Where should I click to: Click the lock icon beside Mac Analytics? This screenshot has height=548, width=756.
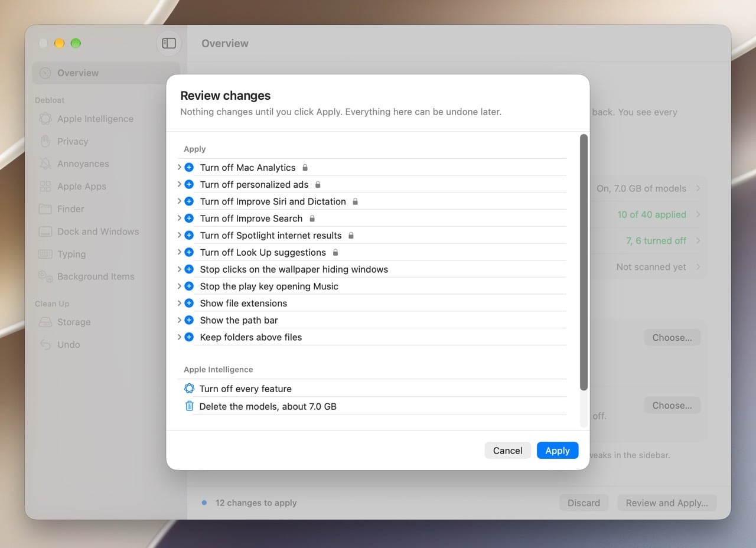[305, 168]
